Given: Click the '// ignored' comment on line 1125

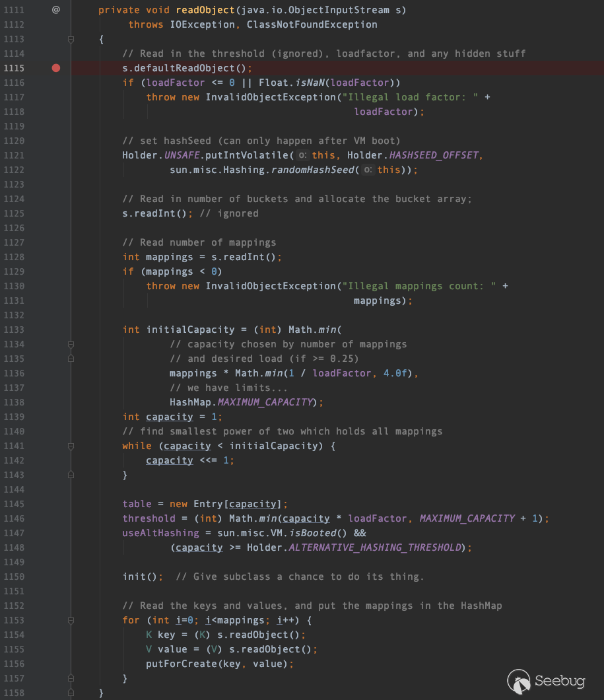Looking at the screenshot, I should pos(229,213).
